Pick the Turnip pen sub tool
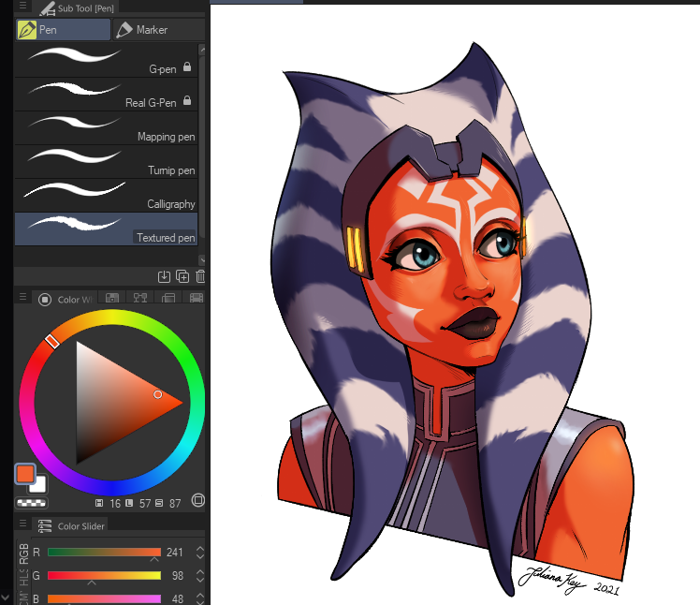Screen dimensions: 700x605 [107, 162]
